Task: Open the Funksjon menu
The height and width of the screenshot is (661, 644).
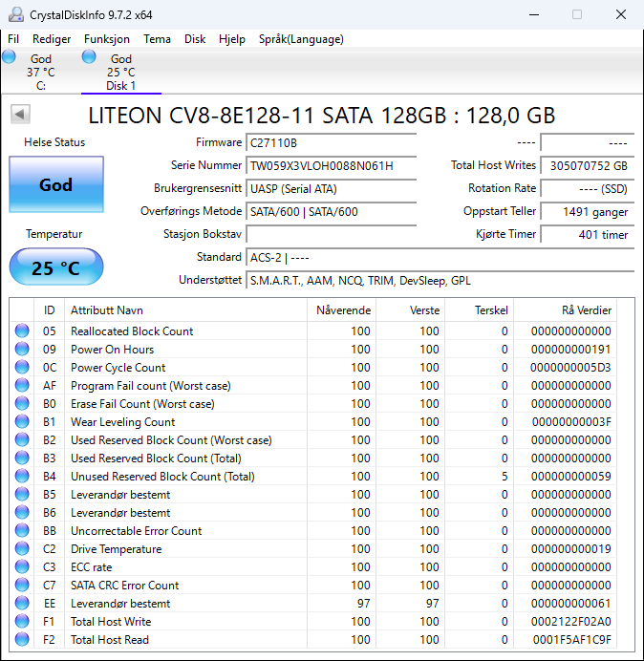Action: pyautogui.click(x=107, y=39)
